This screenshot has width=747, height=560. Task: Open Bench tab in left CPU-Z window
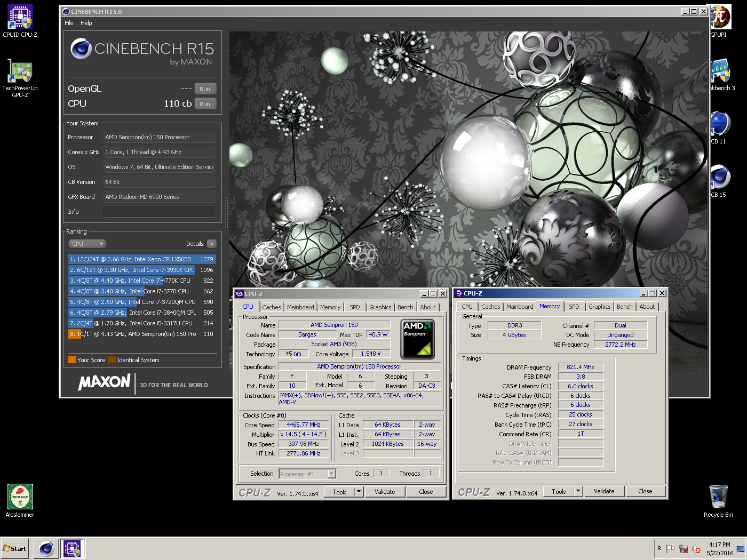pyautogui.click(x=406, y=307)
